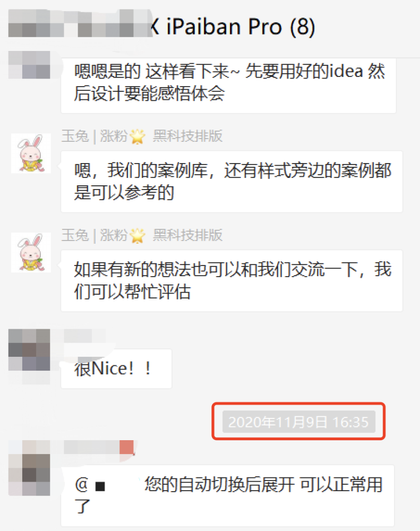Click the first 黑科技排版 nickname tag
This screenshot has width=420, height=531.
(187, 136)
